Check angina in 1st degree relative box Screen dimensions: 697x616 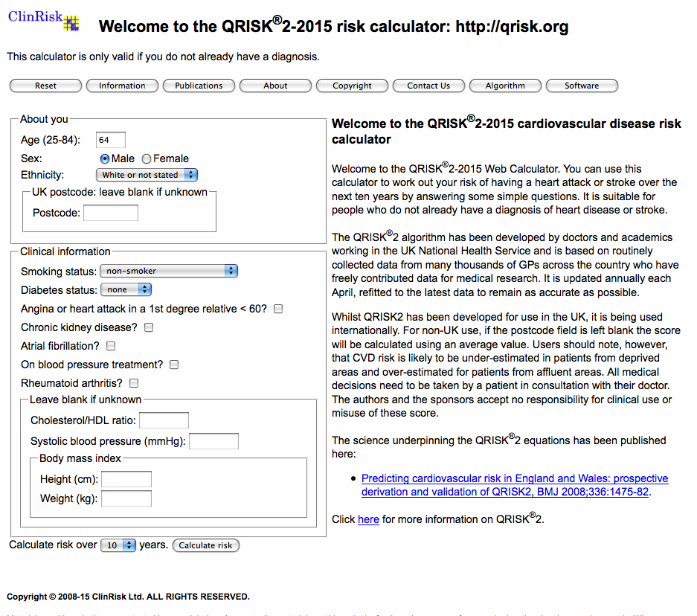coord(278,309)
